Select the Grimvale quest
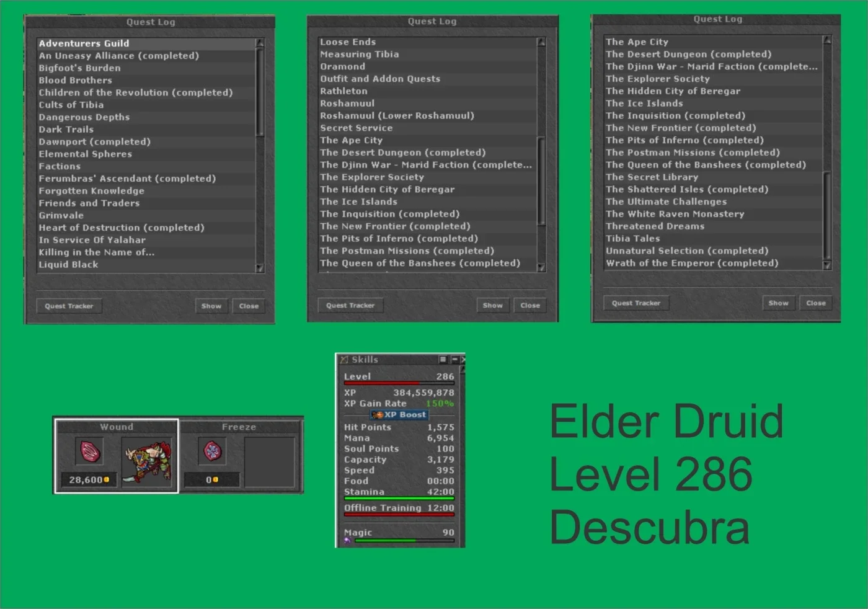Screen dimensions: 868x609 pyautogui.click(x=146, y=215)
